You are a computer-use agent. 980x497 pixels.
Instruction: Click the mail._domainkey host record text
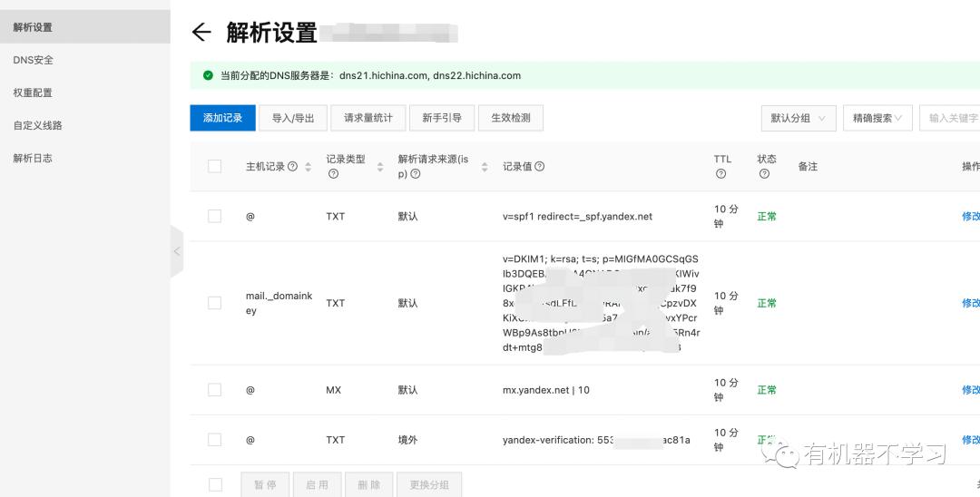pyautogui.click(x=279, y=303)
